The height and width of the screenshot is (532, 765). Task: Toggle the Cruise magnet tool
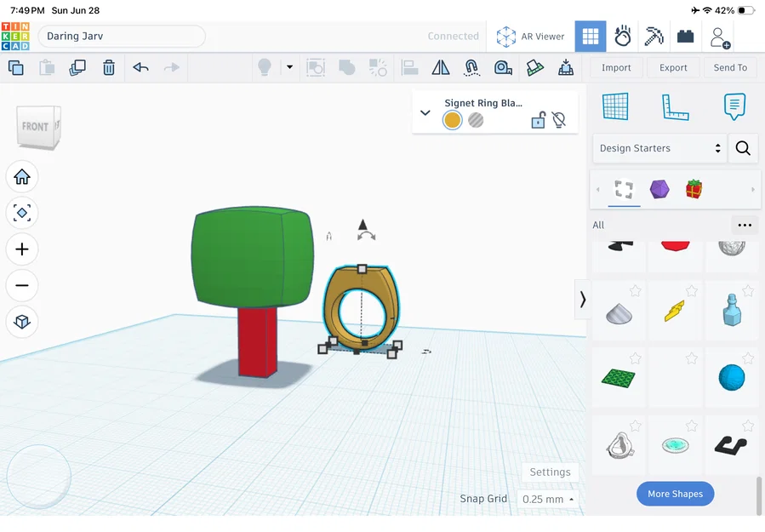point(471,67)
